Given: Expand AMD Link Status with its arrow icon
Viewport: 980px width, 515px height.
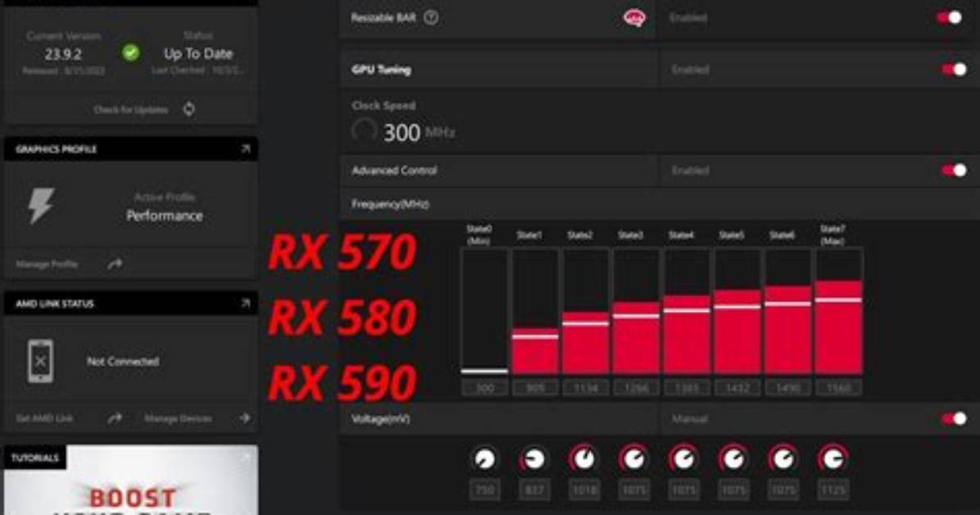Looking at the screenshot, I should (245, 303).
